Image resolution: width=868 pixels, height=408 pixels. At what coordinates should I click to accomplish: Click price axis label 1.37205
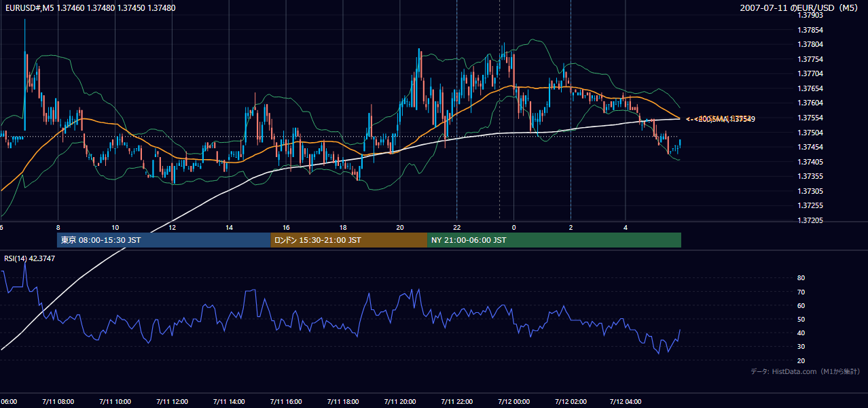[x=810, y=220]
